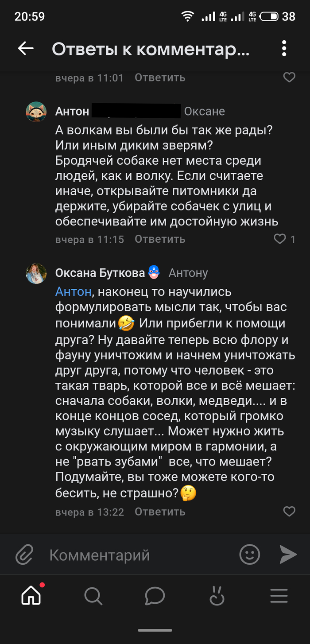Image resolution: width=310 pixels, height=644 pixels.
Task: Open the hamburger menu tab
Action: [x=279, y=596]
